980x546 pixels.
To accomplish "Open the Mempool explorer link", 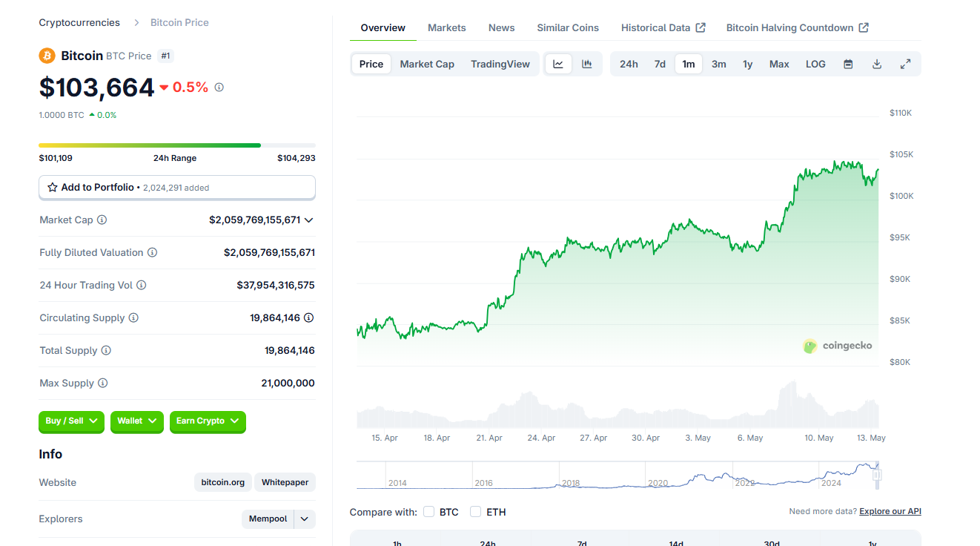I will [268, 519].
